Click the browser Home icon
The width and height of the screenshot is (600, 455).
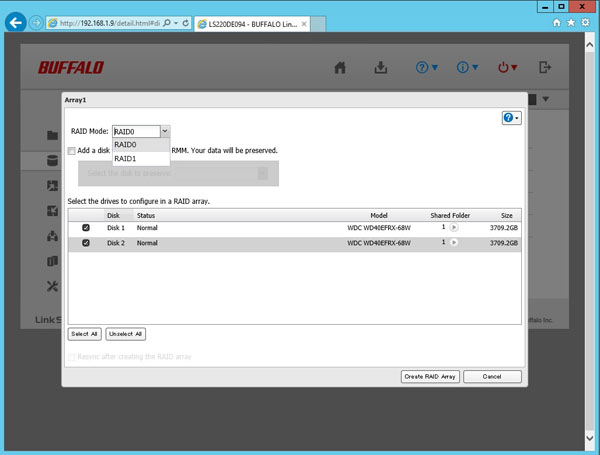[x=557, y=23]
